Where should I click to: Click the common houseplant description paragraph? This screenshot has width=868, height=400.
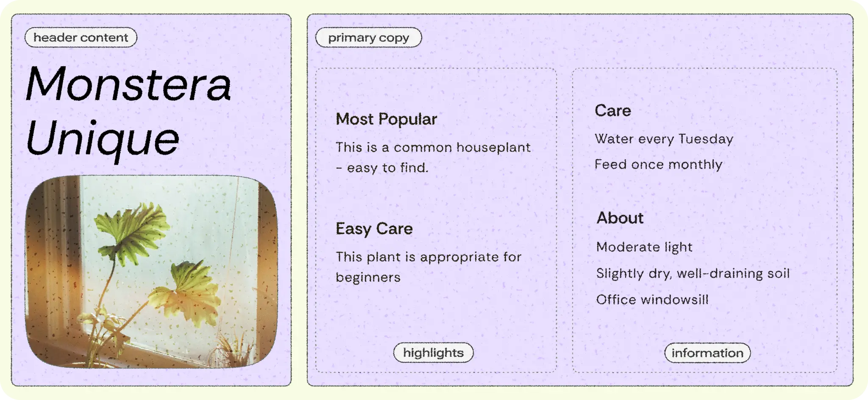coord(433,157)
